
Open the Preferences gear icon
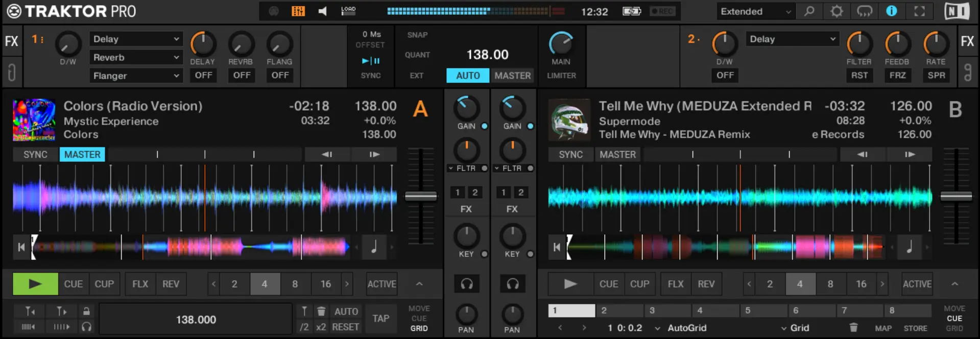pyautogui.click(x=836, y=11)
